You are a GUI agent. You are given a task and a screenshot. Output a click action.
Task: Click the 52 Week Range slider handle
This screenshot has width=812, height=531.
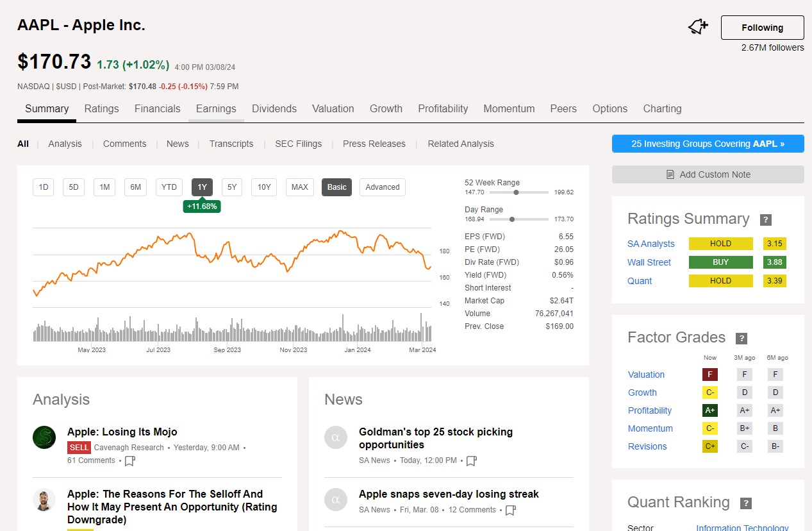517,192
